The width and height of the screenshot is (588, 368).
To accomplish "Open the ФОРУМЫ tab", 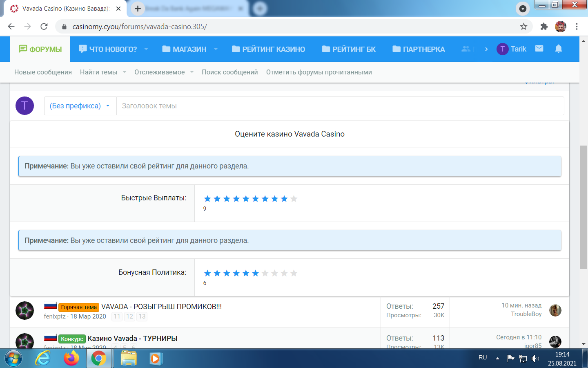I will click(x=40, y=49).
